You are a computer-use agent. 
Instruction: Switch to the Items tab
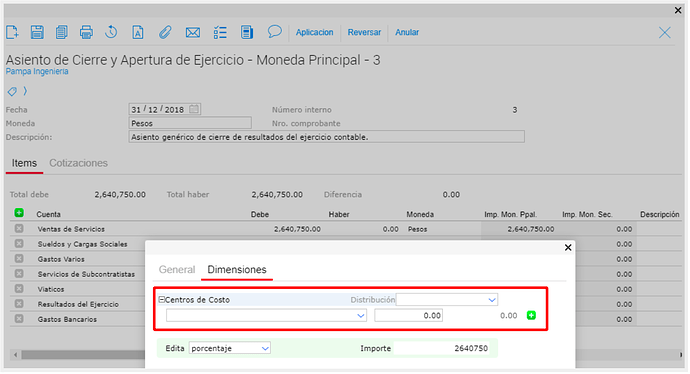tap(24, 163)
